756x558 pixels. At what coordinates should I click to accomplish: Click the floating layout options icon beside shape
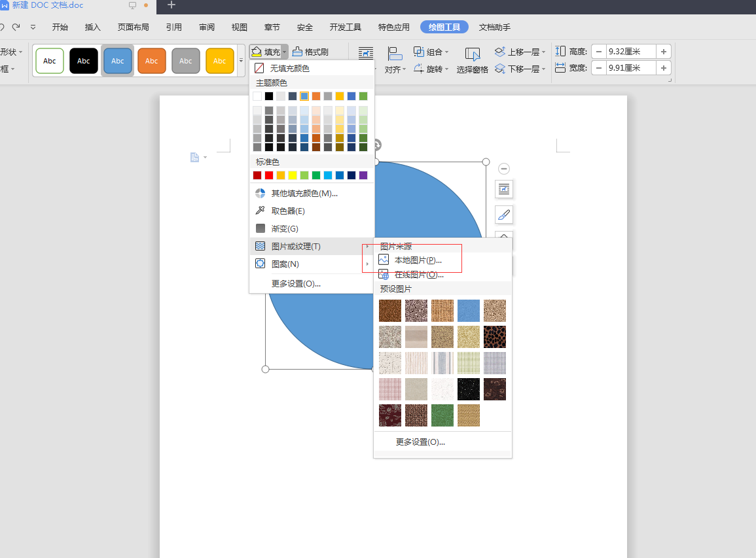point(504,189)
